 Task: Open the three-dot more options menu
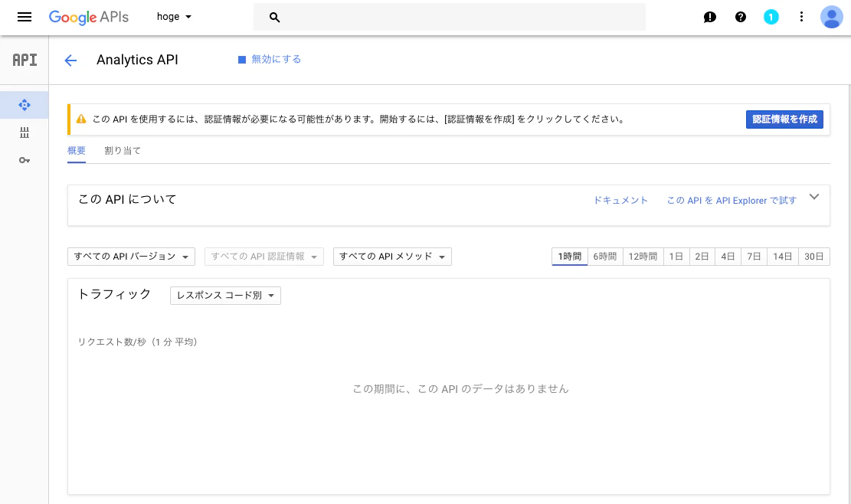tap(801, 17)
